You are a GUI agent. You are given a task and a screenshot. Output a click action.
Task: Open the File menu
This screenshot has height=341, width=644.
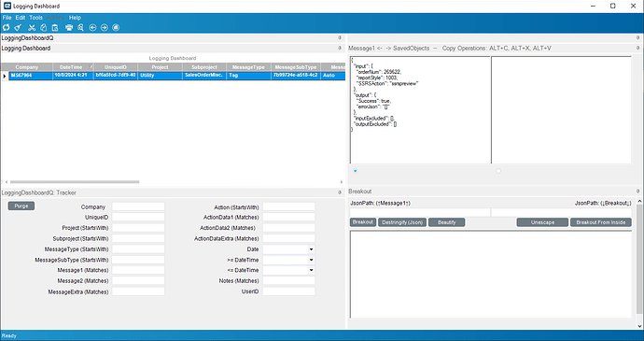point(7,18)
